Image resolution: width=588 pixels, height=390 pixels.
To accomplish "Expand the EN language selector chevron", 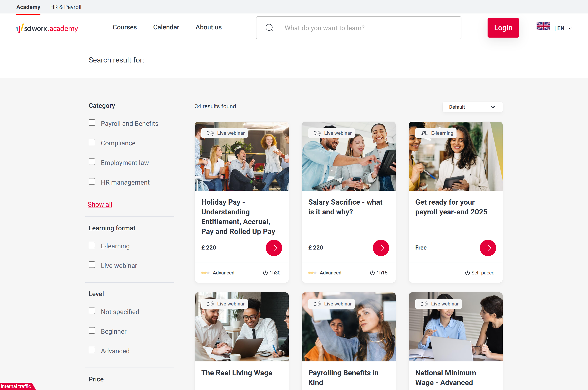I will [x=570, y=29].
